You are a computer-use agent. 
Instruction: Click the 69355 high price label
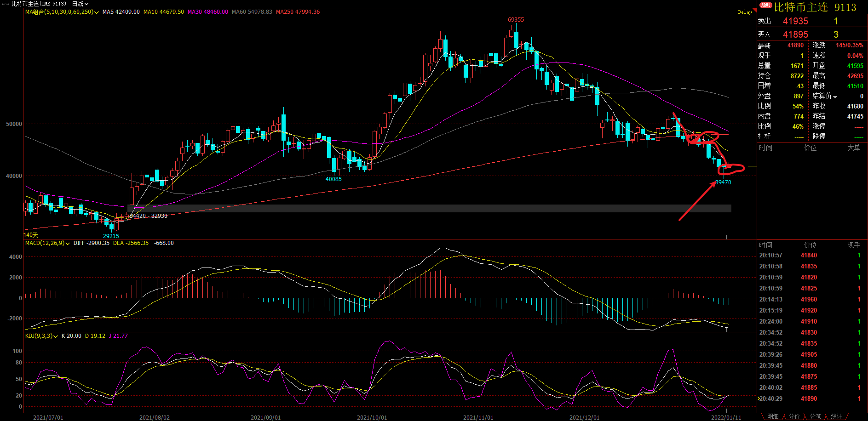(x=516, y=20)
